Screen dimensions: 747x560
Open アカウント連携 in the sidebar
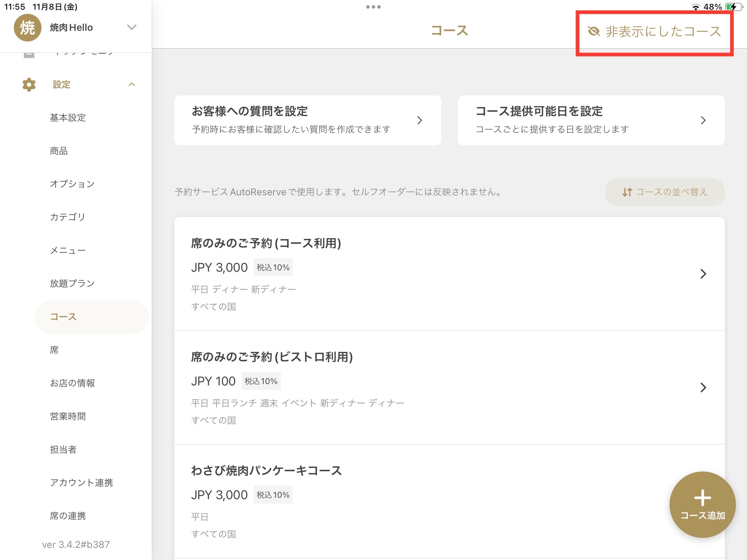coord(82,483)
